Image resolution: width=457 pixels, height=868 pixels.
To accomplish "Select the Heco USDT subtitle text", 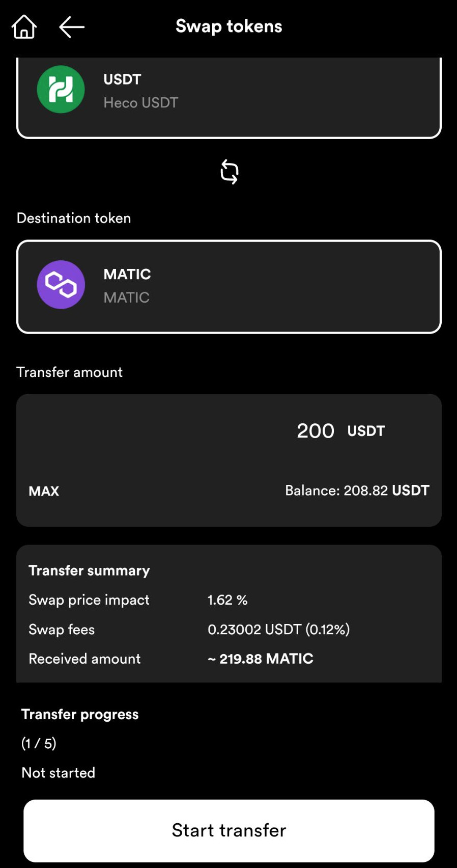I will 140,103.
